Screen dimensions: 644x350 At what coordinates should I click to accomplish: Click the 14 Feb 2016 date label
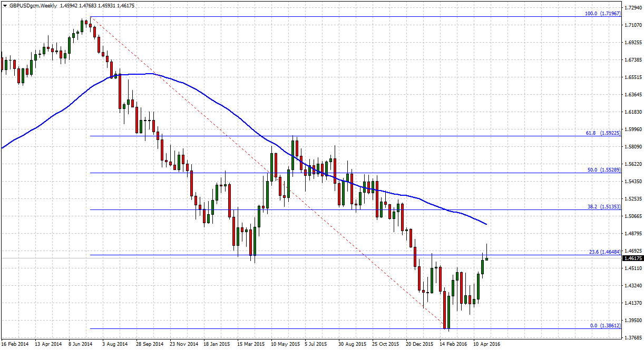pyautogui.click(x=453, y=344)
